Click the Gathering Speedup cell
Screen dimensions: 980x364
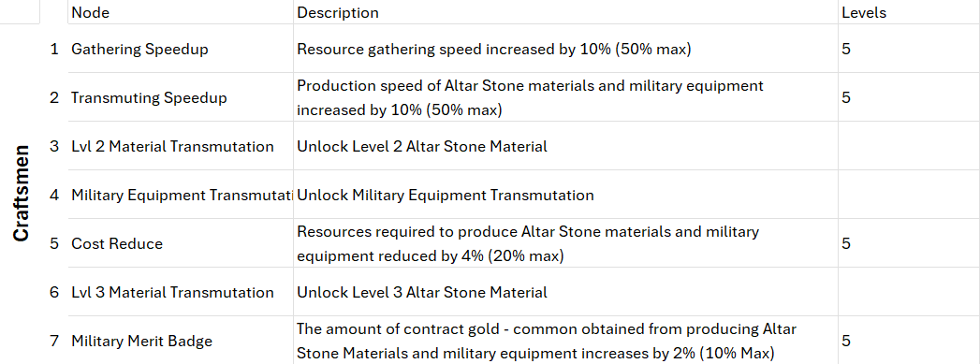click(x=181, y=49)
